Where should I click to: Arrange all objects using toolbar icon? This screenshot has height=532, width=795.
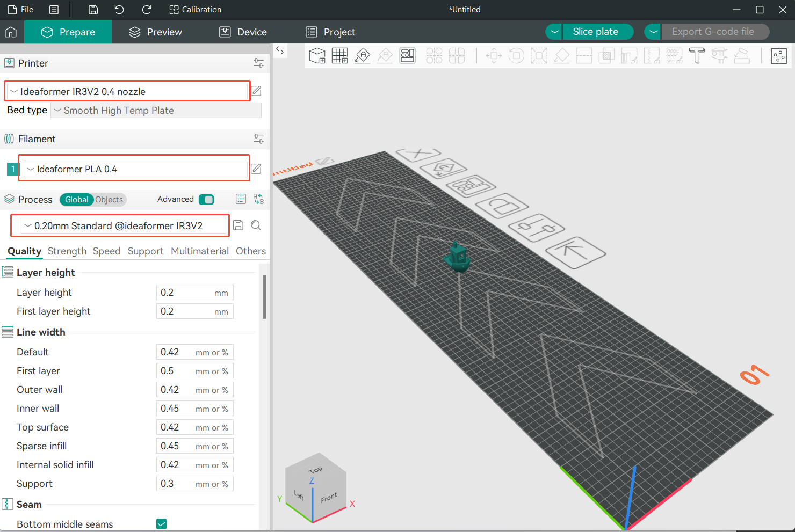408,55
